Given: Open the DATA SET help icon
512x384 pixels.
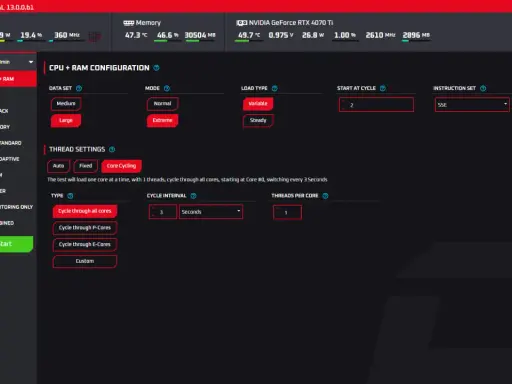Looking at the screenshot, I should point(79,88).
